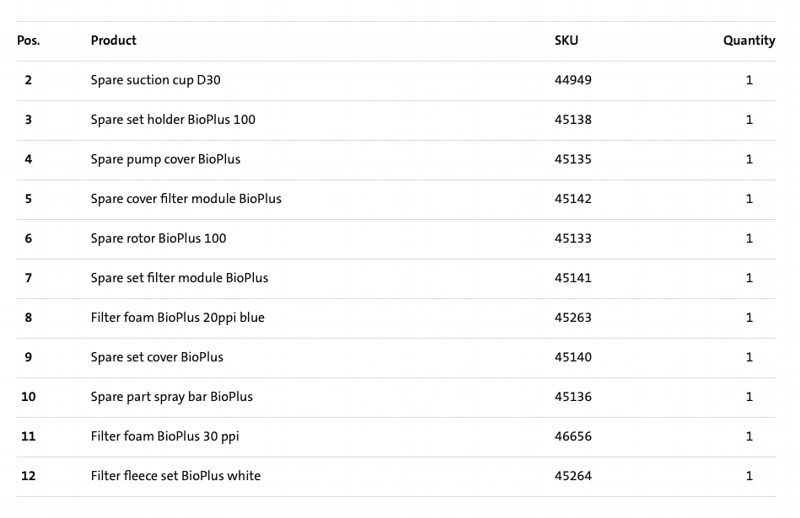
Task: Open Filter foam BioPlus 20ppi blue
Action: 178,317
